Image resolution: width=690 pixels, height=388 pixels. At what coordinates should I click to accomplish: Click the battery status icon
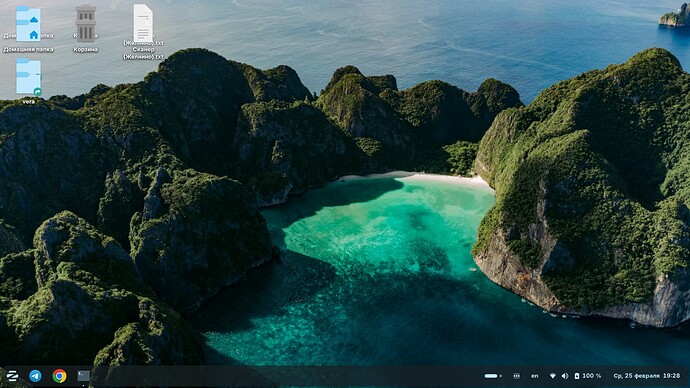(576, 376)
